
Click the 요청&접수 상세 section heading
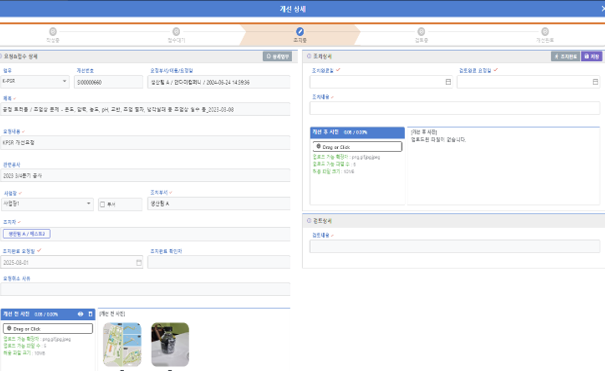20,56
